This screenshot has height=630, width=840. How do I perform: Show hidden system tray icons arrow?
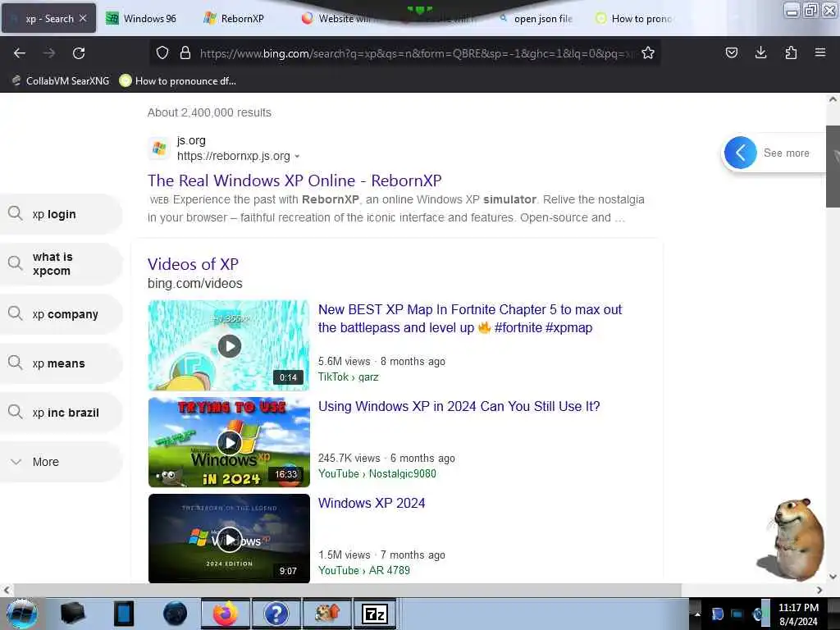697,614
